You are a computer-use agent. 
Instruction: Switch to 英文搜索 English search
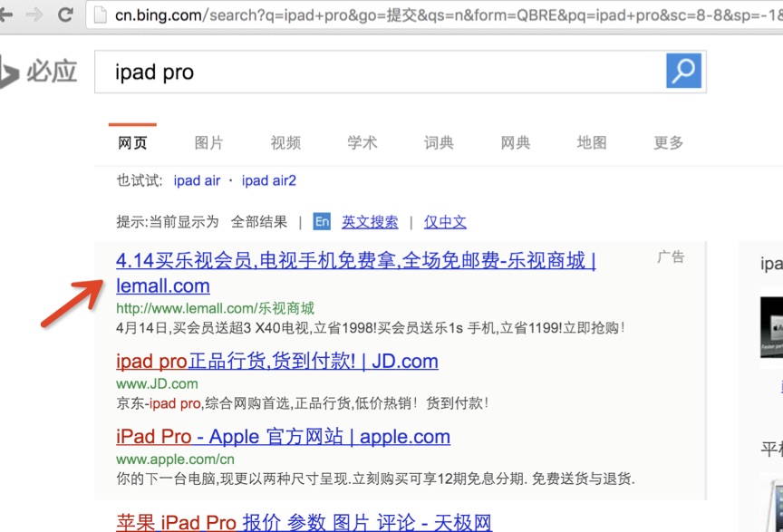click(370, 222)
